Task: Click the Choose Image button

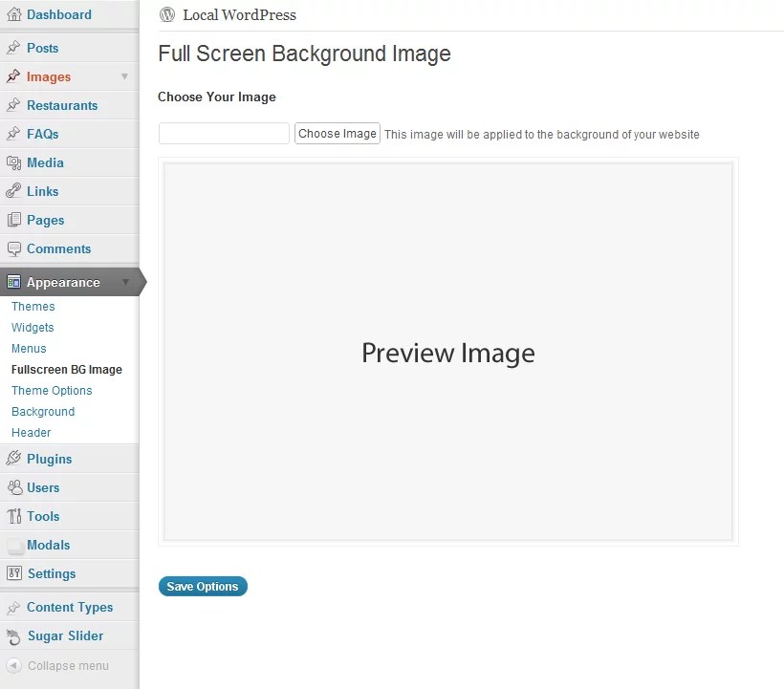Action: [337, 133]
